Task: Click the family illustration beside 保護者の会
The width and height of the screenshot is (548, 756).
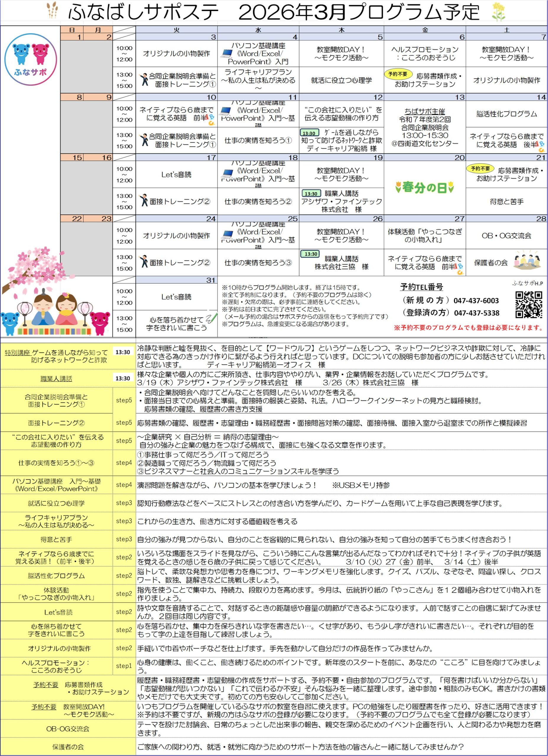Action: (526, 260)
